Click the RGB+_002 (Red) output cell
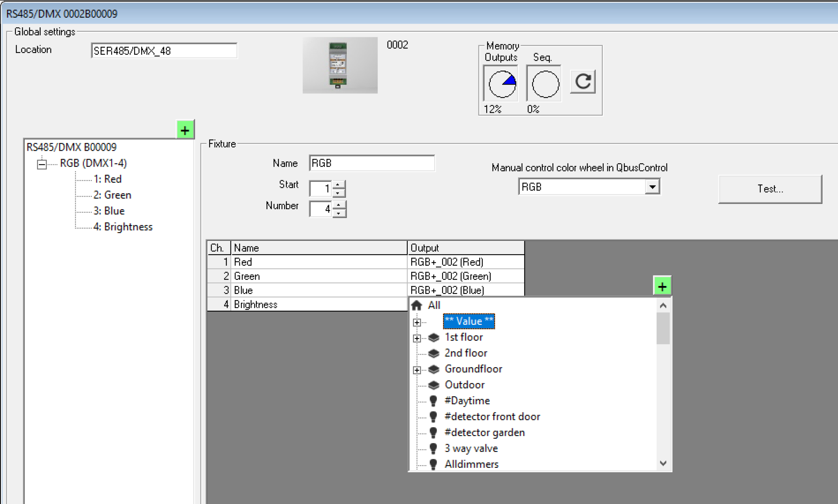This screenshot has height=504, width=838. click(x=466, y=262)
